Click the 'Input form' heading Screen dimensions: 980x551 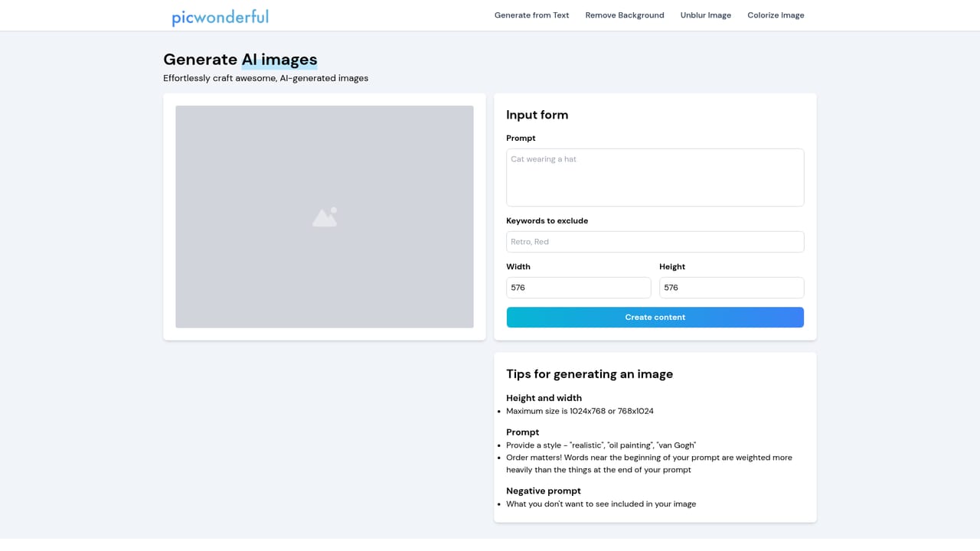(537, 115)
